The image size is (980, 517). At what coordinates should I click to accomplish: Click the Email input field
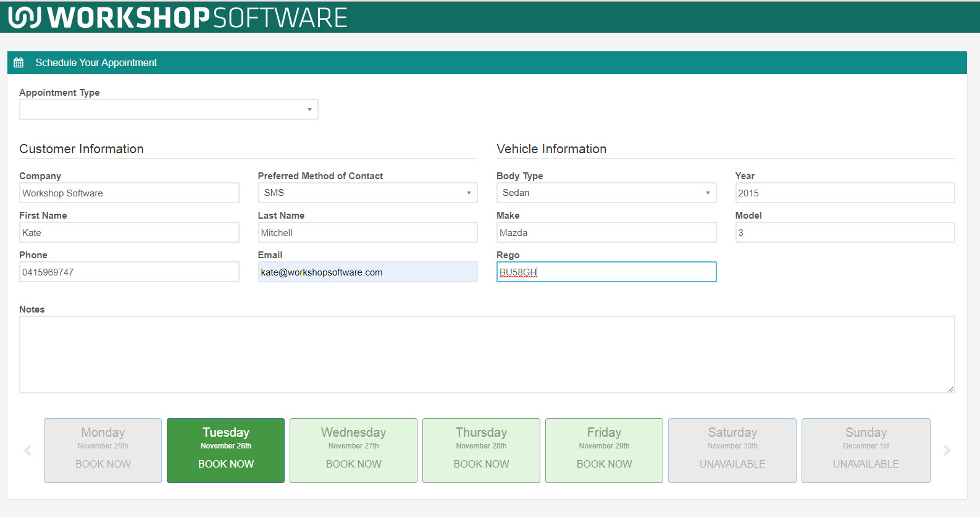(367, 272)
